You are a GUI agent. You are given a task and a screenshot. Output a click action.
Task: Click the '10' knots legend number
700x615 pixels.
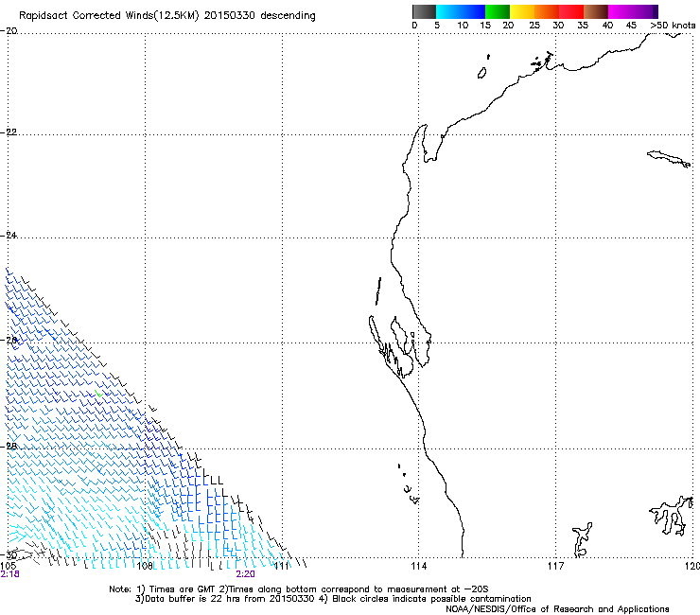[463, 26]
